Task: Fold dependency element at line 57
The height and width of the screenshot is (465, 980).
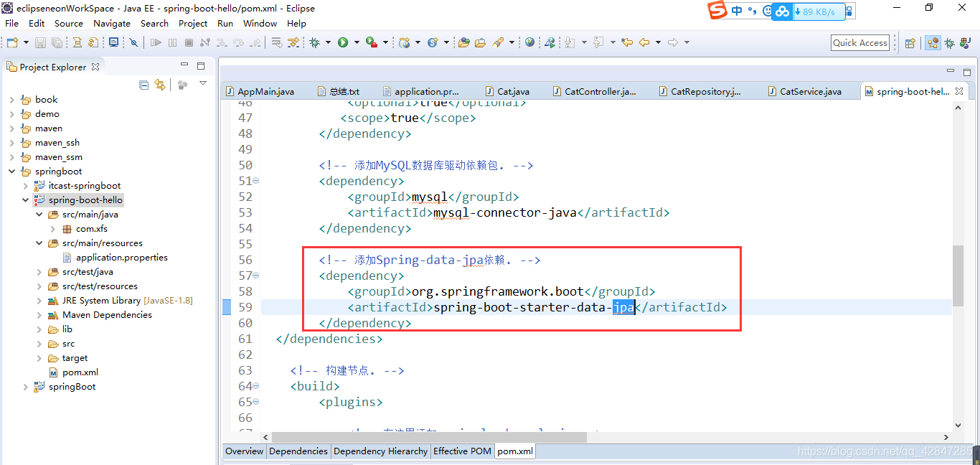Action: 256,276
